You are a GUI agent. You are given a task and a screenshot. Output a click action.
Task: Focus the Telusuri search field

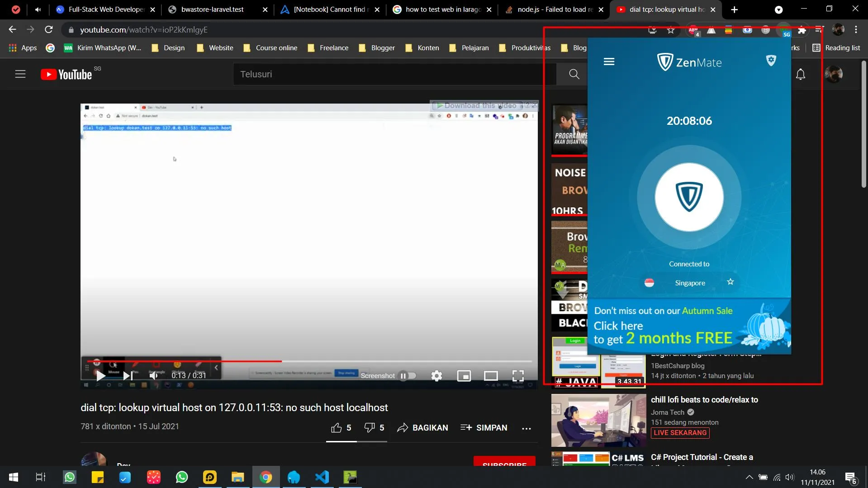[394, 74]
